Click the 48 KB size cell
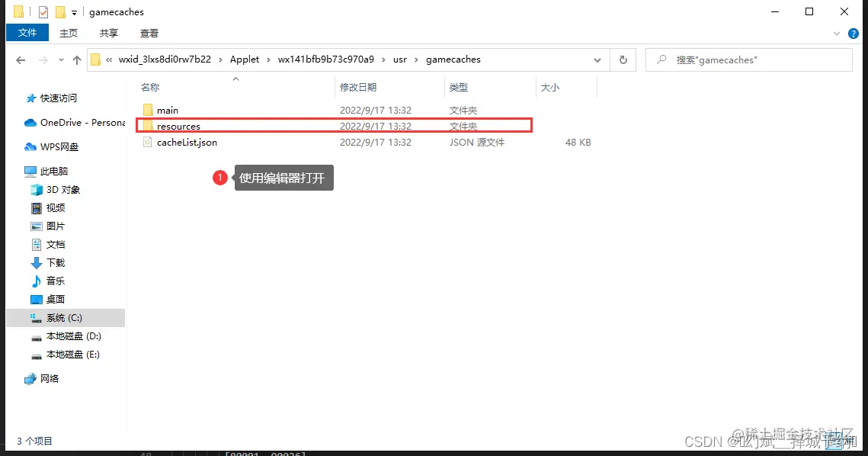 click(578, 143)
